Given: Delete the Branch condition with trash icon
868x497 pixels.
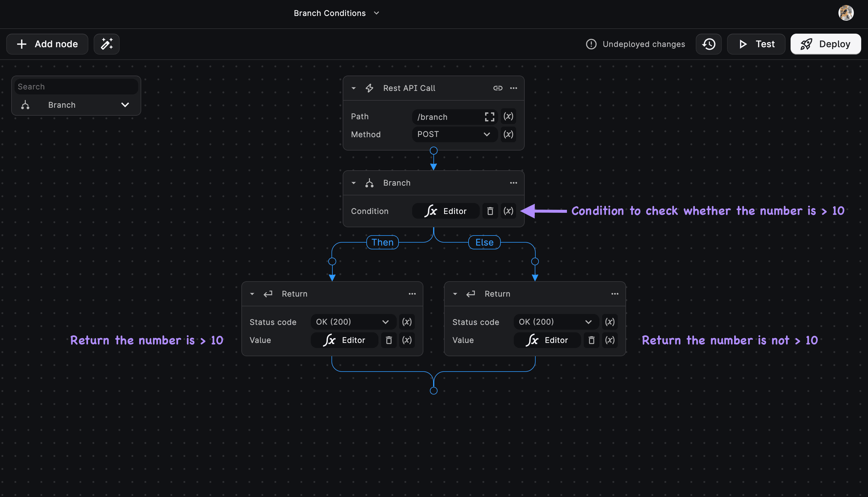Looking at the screenshot, I should pyautogui.click(x=490, y=211).
